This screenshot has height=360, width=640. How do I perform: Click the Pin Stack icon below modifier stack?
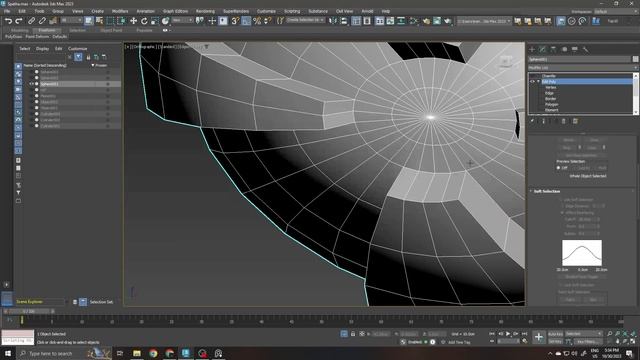coord(532,121)
